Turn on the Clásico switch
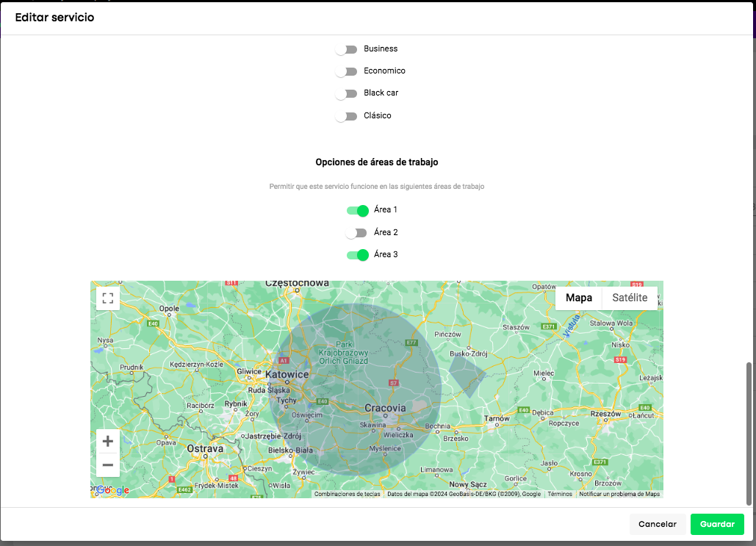756x546 pixels. pyautogui.click(x=346, y=116)
